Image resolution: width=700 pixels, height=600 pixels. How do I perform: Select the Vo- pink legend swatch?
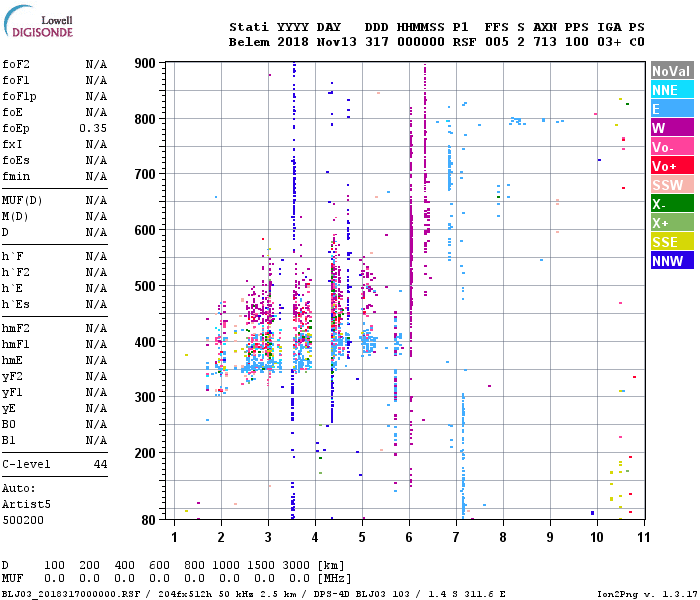(x=672, y=147)
